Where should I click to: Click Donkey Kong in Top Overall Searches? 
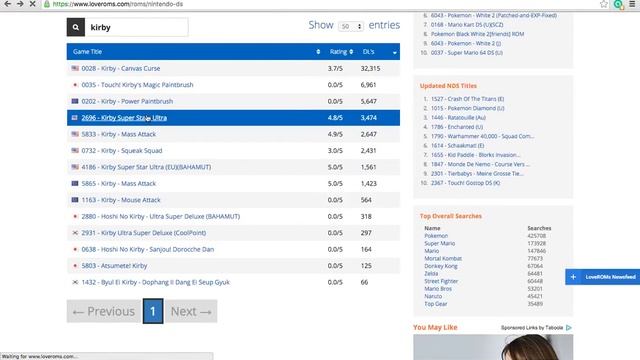(x=441, y=266)
